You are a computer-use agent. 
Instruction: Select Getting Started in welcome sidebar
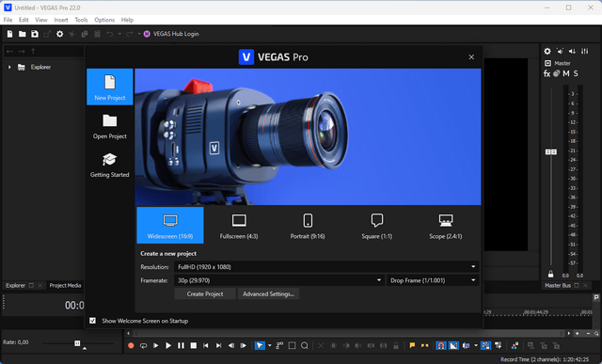[x=110, y=166]
